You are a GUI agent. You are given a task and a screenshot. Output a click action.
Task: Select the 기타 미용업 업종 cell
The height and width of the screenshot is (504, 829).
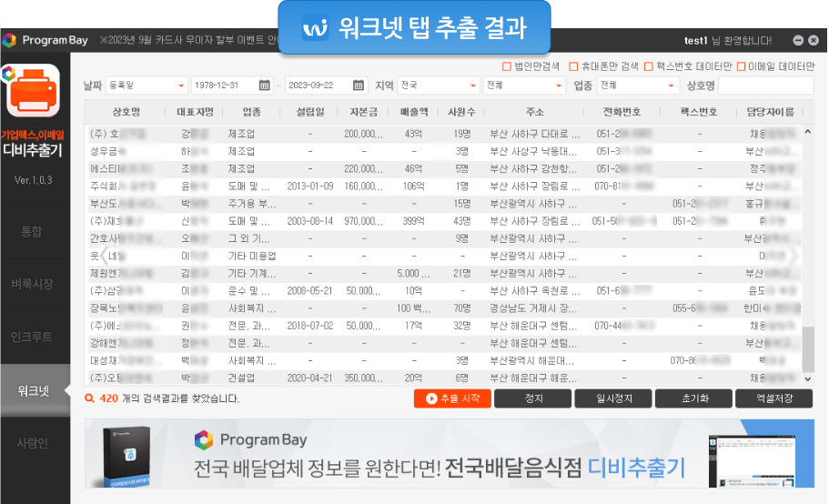click(252, 256)
